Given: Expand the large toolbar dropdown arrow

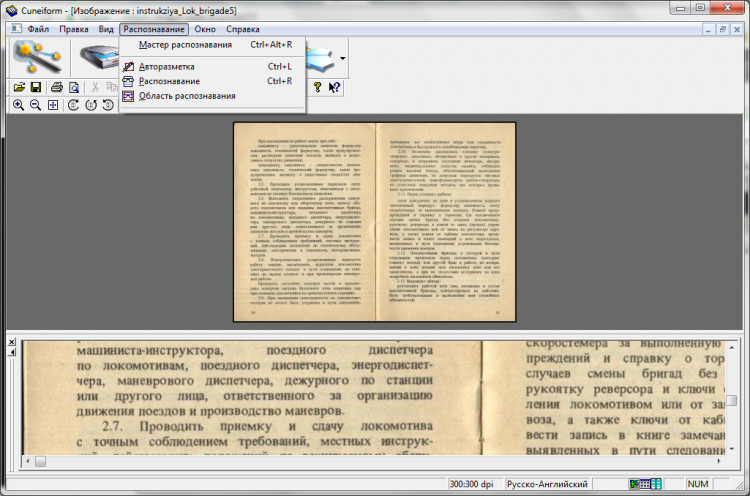Looking at the screenshot, I should (343, 58).
